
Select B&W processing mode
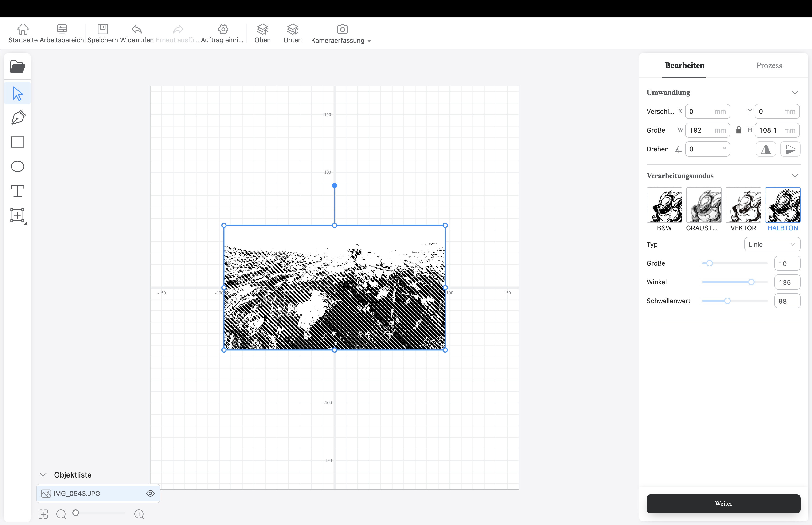point(664,205)
